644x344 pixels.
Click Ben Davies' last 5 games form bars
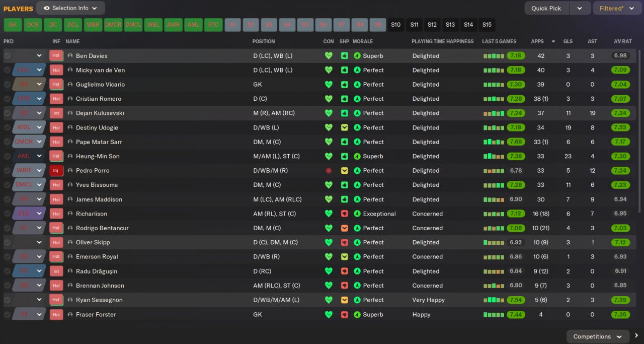(x=494, y=56)
